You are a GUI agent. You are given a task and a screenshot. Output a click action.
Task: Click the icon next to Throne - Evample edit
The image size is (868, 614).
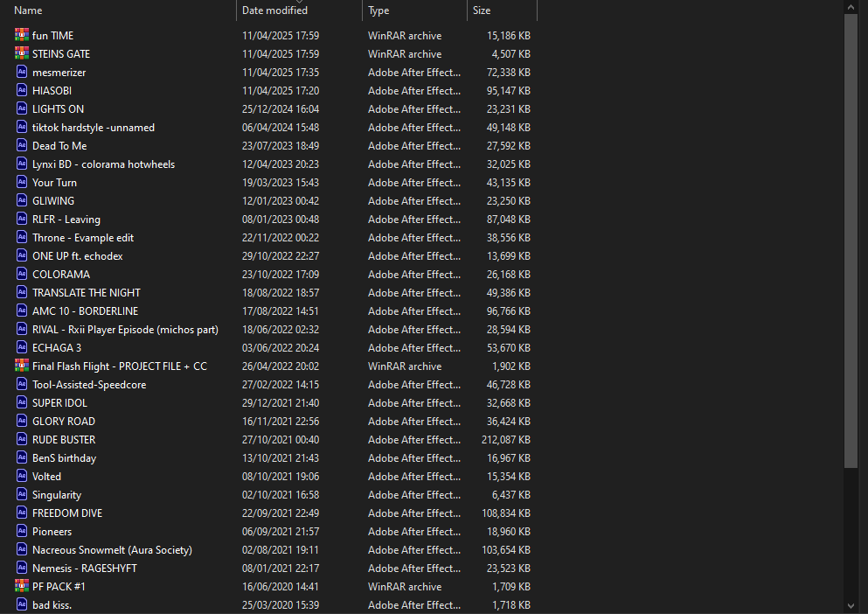(22, 237)
